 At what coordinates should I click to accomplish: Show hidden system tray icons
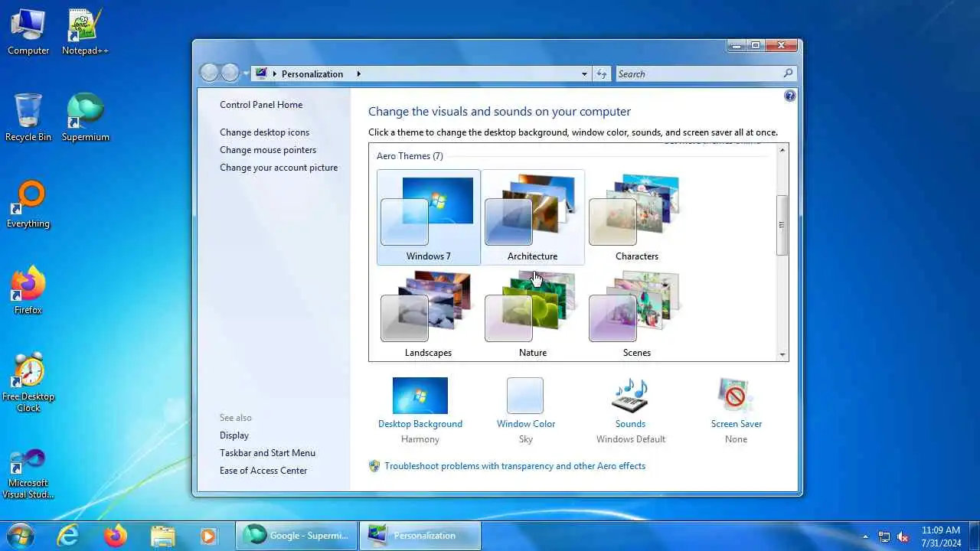point(866,536)
